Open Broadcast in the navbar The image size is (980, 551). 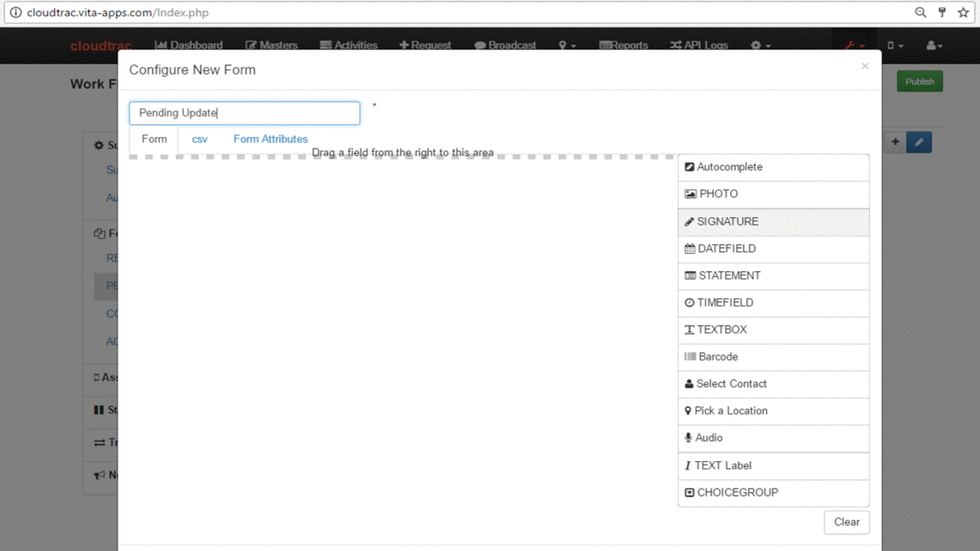pyautogui.click(x=506, y=46)
